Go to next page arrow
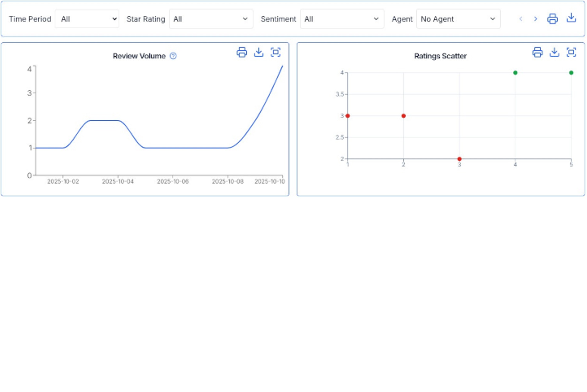 535,19
